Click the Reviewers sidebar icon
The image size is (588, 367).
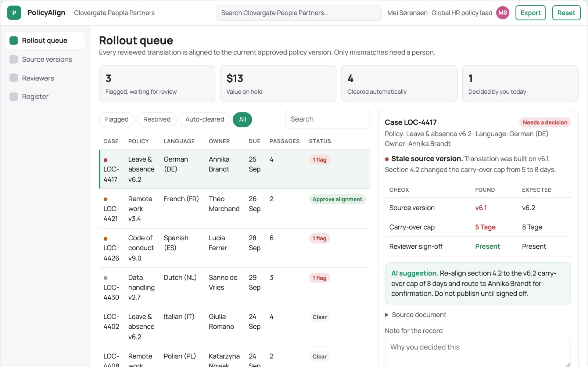(x=14, y=78)
